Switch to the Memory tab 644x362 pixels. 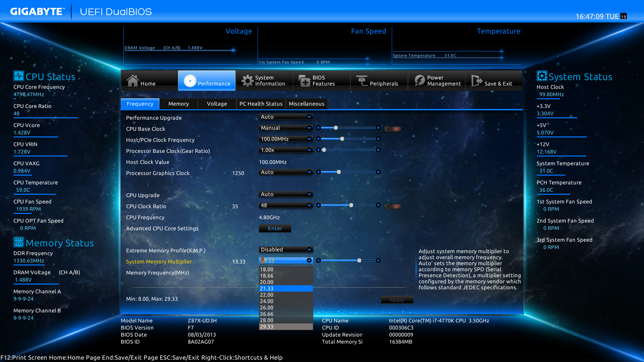click(x=178, y=104)
